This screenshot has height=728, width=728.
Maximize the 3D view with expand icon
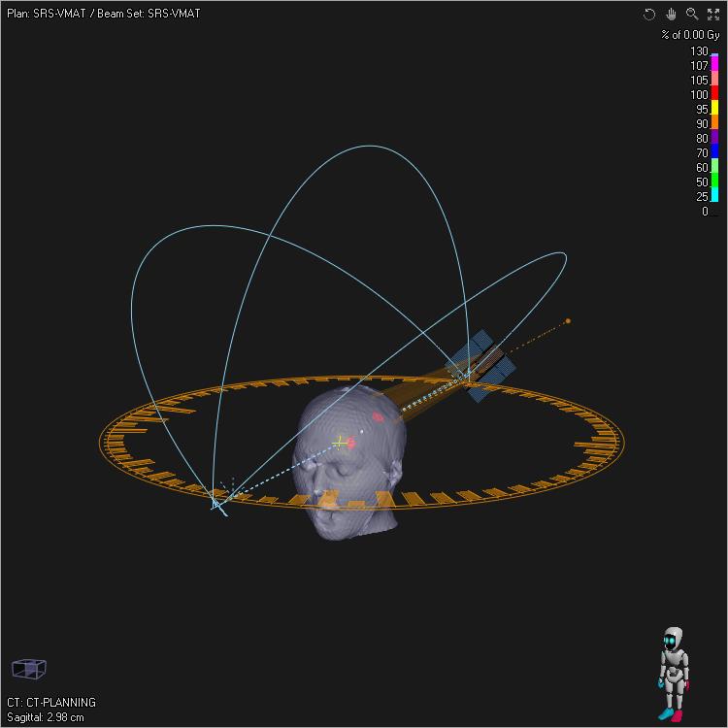713,15
